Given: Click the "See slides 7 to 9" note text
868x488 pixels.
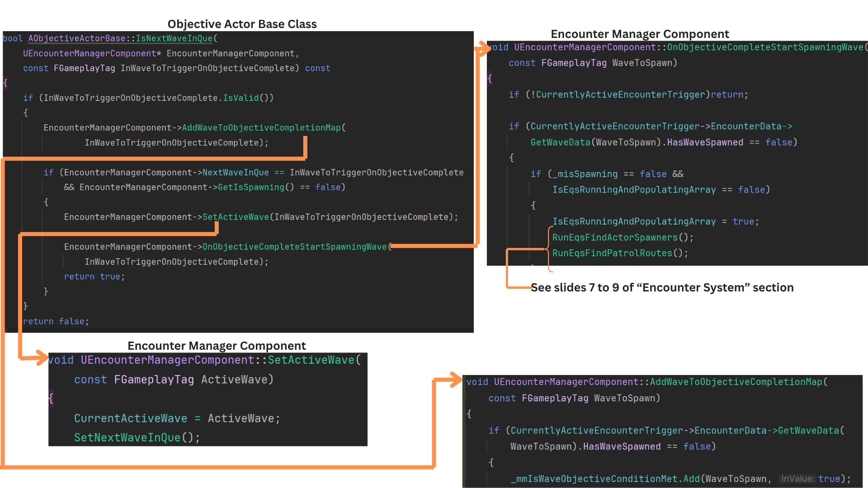Looking at the screenshot, I should click(x=662, y=287).
